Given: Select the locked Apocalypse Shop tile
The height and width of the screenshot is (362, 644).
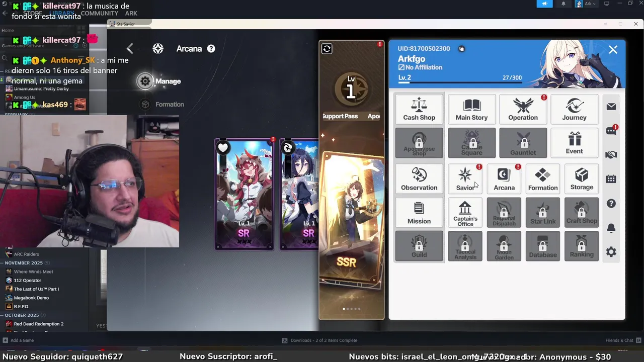Looking at the screenshot, I should [x=419, y=143].
